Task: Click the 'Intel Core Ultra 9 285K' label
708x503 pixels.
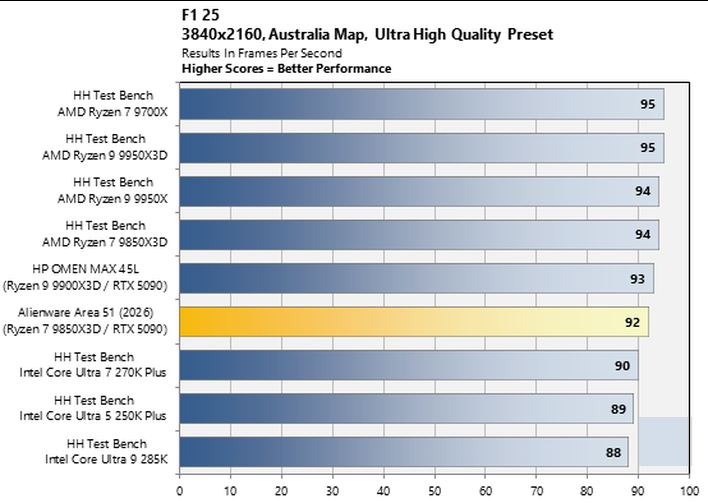Action: pyautogui.click(x=107, y=459)
